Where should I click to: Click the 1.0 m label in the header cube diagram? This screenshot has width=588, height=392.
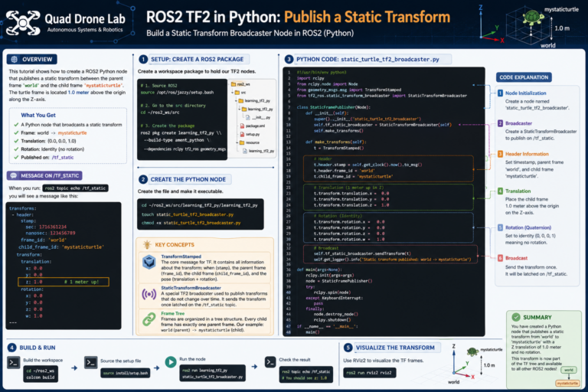pos(562,28)
